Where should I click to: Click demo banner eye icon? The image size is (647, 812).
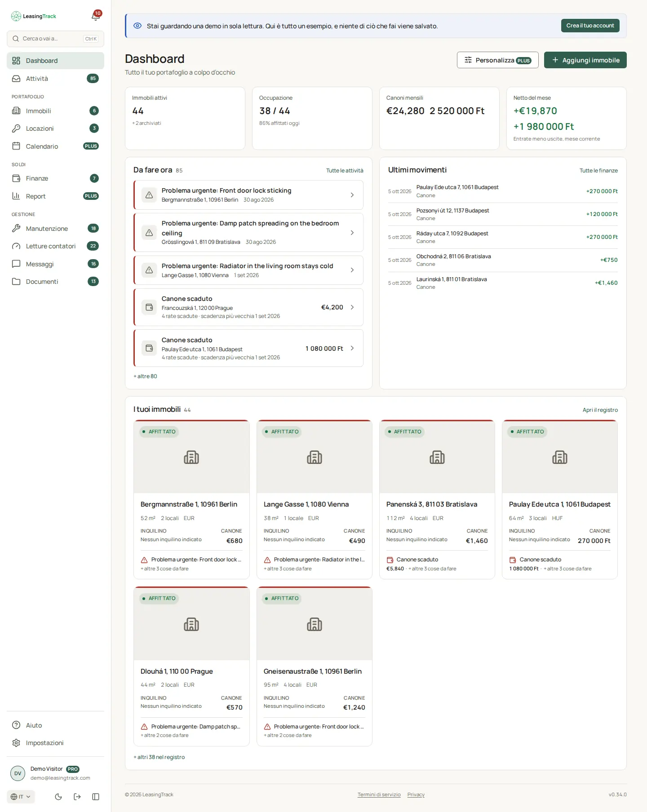click(x=137, y=26)
